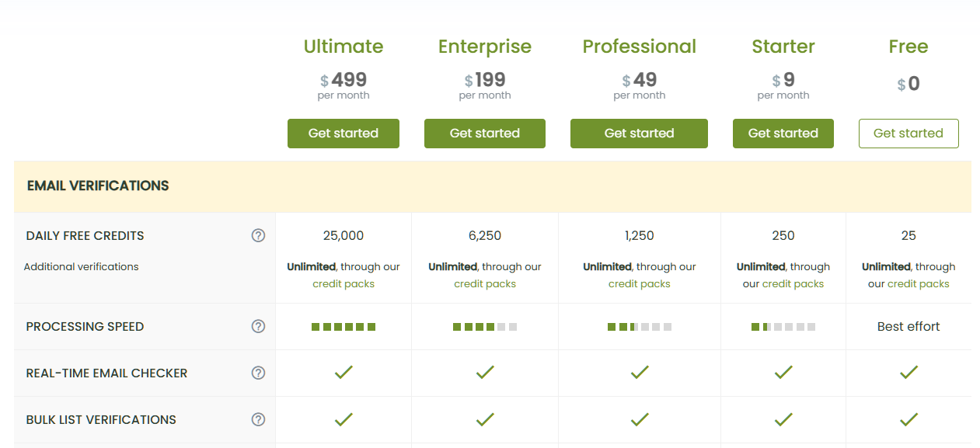980x448 pixels.
Task: Click Starter plan's real-time email checker checkmark
Action: click(x=783, y=373)
